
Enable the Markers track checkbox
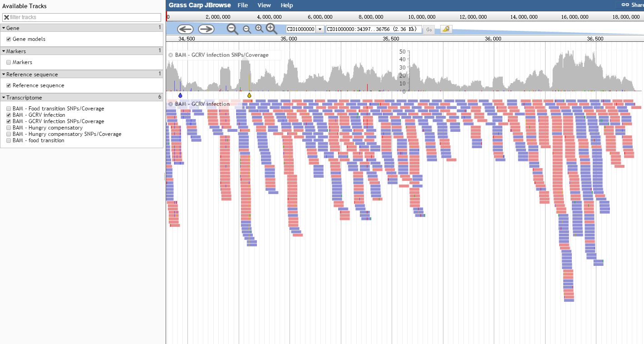coord(9,62)
